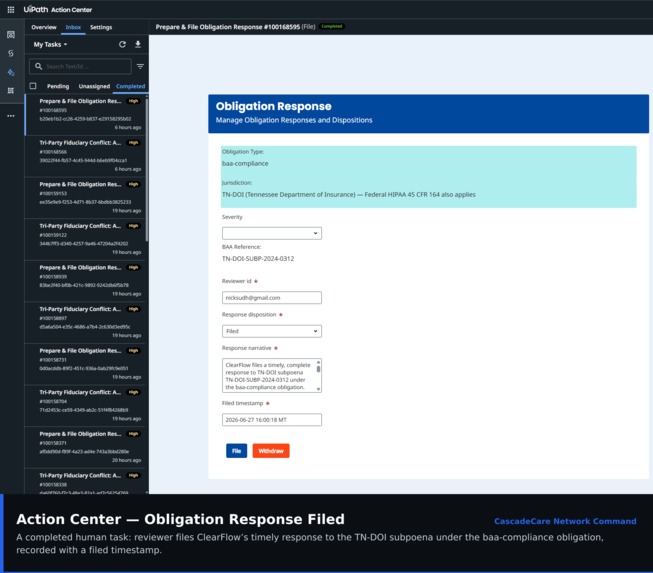653x573 pixels.
Task: Open the S-shaped sidebar service icon
Action: point(11,53)
